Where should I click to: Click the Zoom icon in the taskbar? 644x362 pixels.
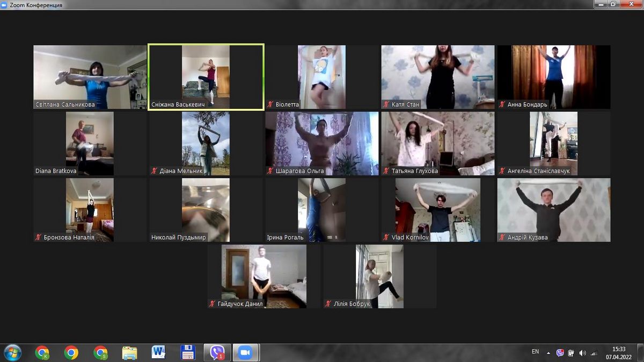tap(246, 352)
